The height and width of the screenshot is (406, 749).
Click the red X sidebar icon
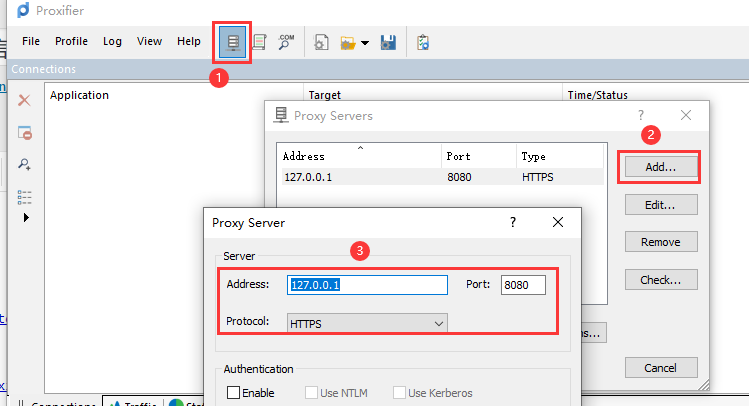[x=24, y=100]
